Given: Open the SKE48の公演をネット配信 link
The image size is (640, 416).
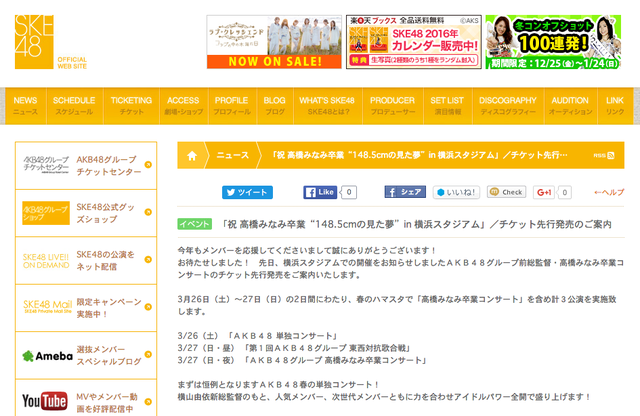Looking at the screenshot, I should click(105, 260).
